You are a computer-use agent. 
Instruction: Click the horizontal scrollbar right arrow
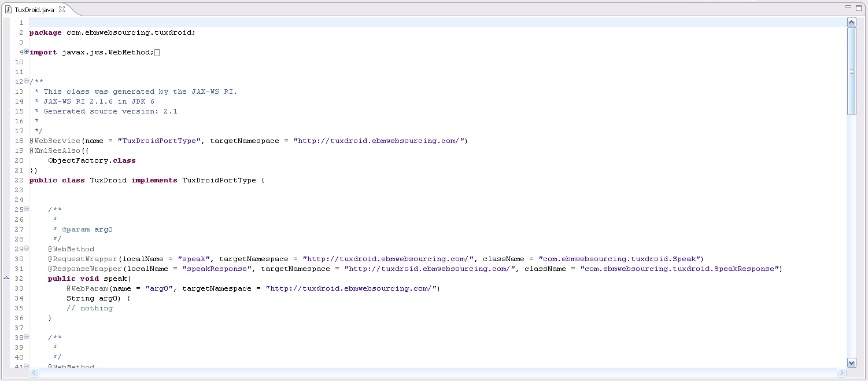point(841,372)
